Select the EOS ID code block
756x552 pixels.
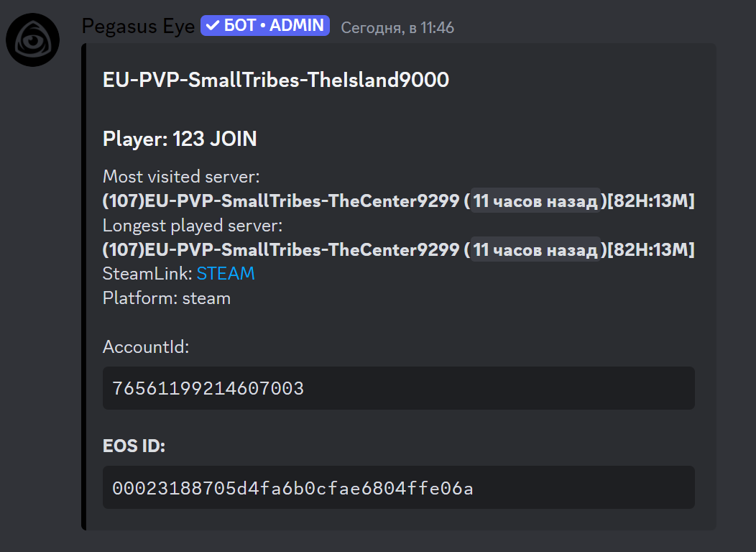(x=399, y=487)
